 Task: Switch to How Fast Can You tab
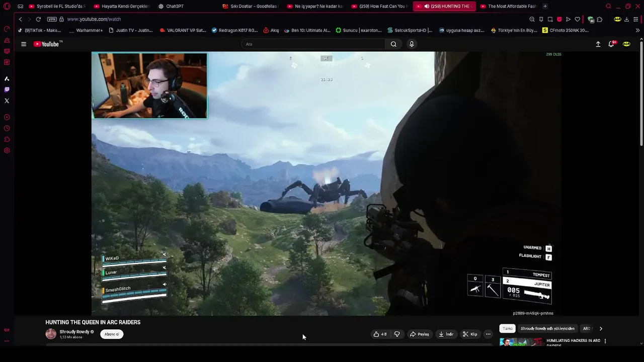[x=379, y=7]
